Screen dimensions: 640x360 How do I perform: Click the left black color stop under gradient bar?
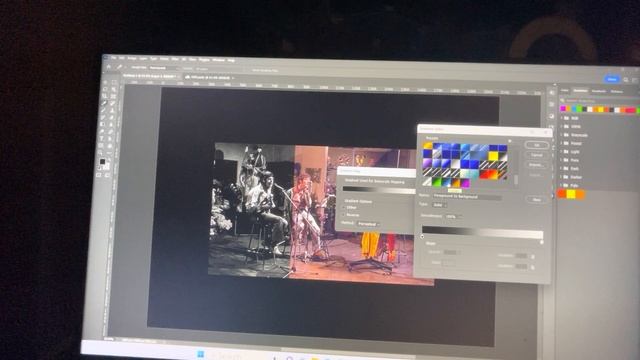coord(422,236)
